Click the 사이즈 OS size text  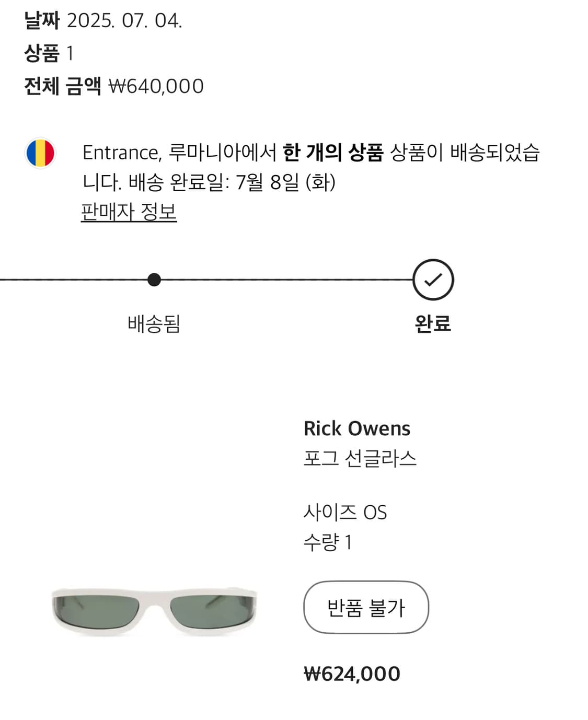coord(345,513)
